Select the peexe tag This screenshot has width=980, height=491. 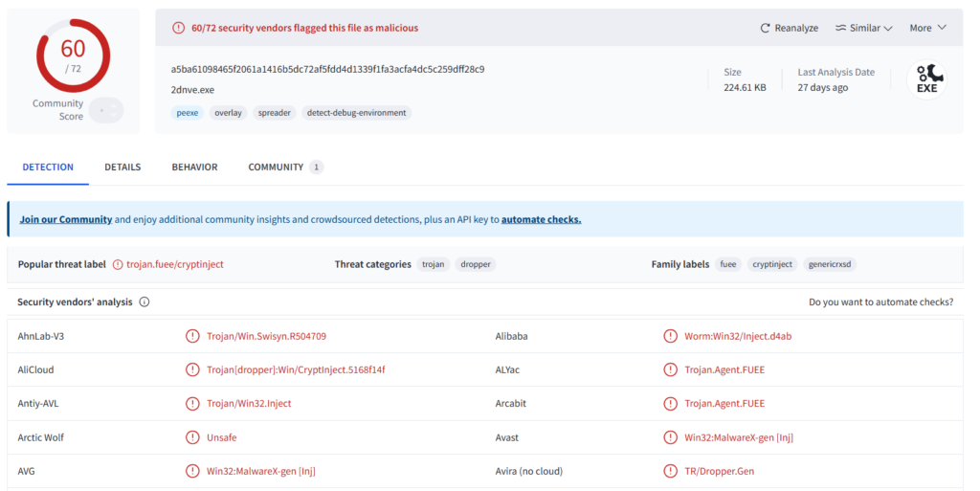click(x=187, y=113)
